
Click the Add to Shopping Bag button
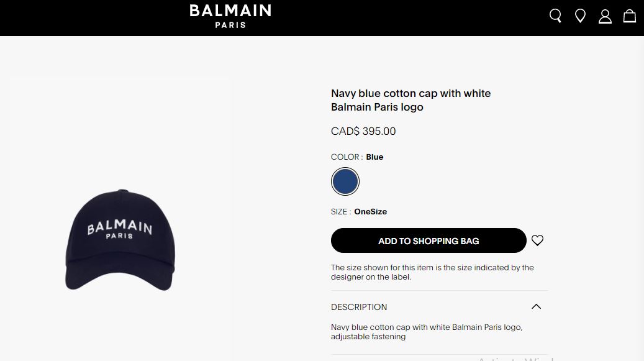point(429,240)
